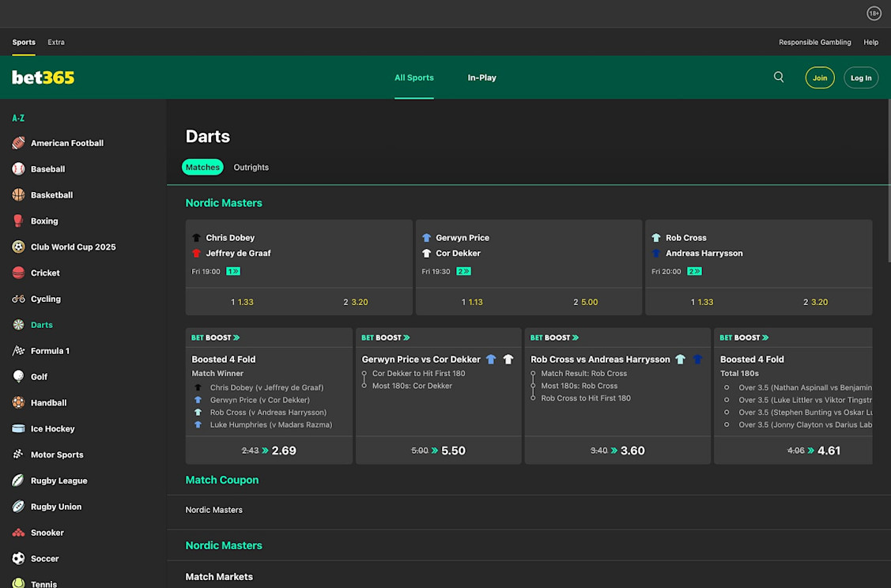Open the Responsible Gambling link

pos(815,42)
